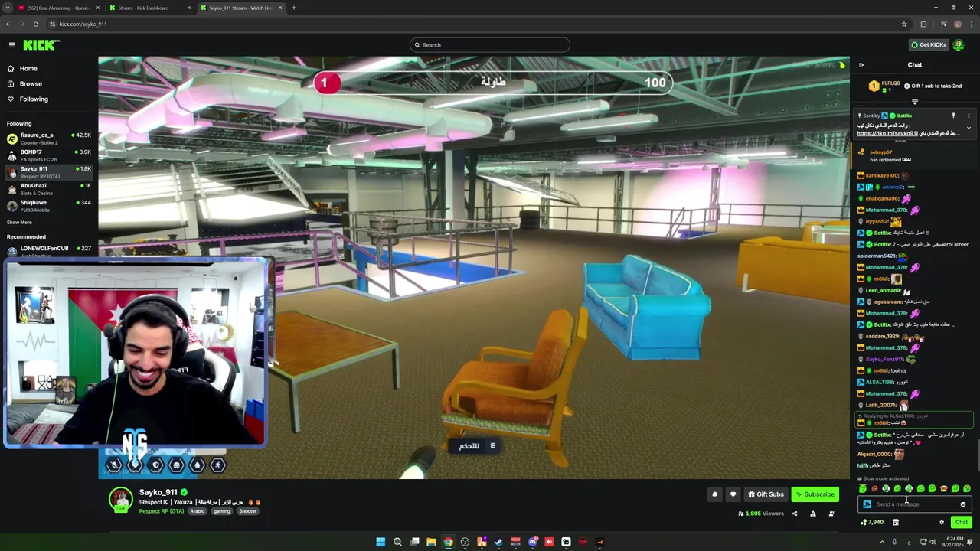Screen dimensions: 980x551
Task: Unpin the pinned BotRix message
Action: (x=953, y=116)
